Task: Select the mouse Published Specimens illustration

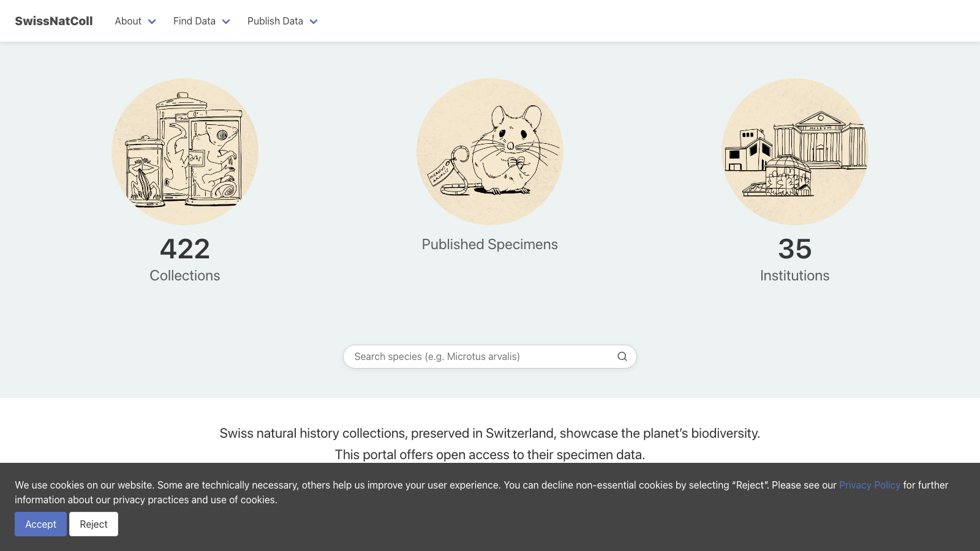Action: (x=489, y=152)
